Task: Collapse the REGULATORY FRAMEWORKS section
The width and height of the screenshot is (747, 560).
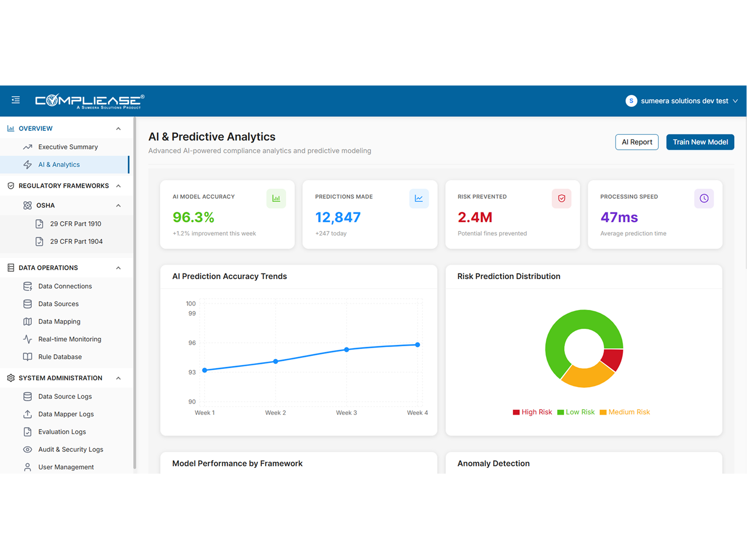Action: pos(119,185)
